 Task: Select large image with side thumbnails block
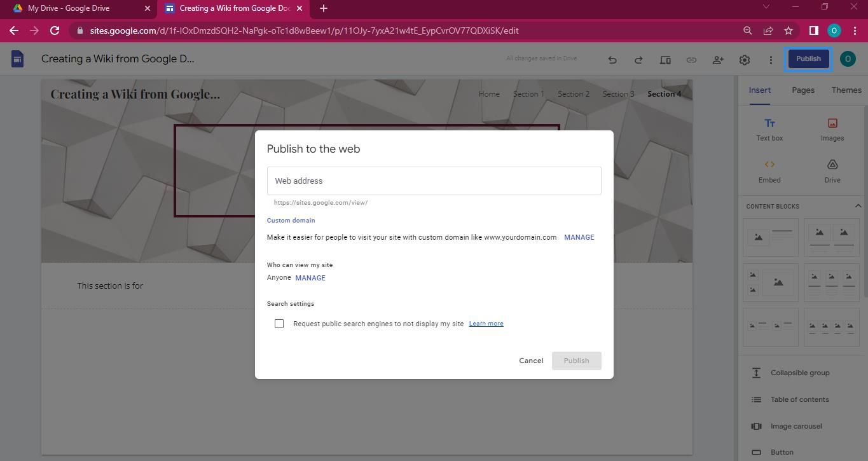coord(771,282)
